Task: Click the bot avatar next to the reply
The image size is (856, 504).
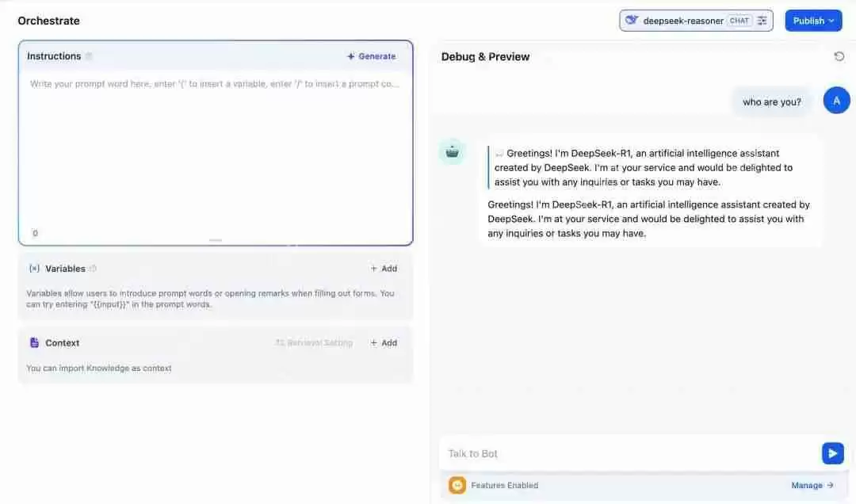Action: (452, 151)
